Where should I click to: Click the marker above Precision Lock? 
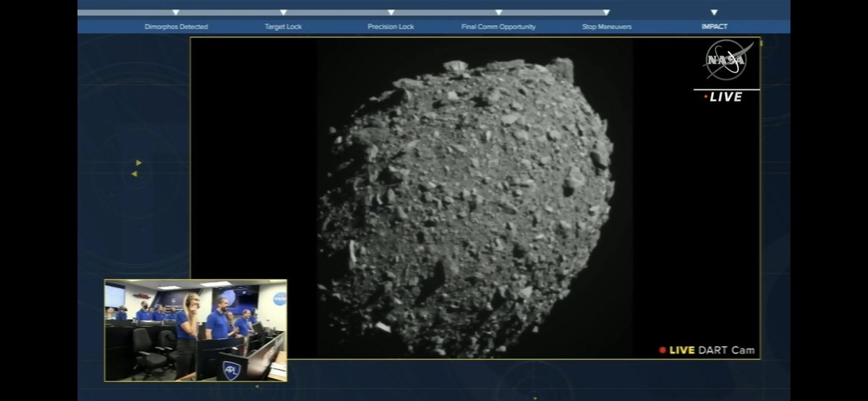click(x=391, y=12)
